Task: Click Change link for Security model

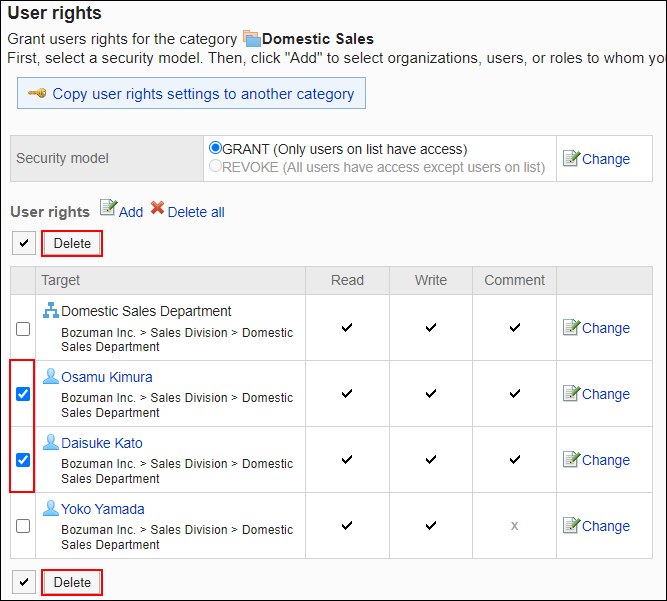Action: (x=606, y=159)
